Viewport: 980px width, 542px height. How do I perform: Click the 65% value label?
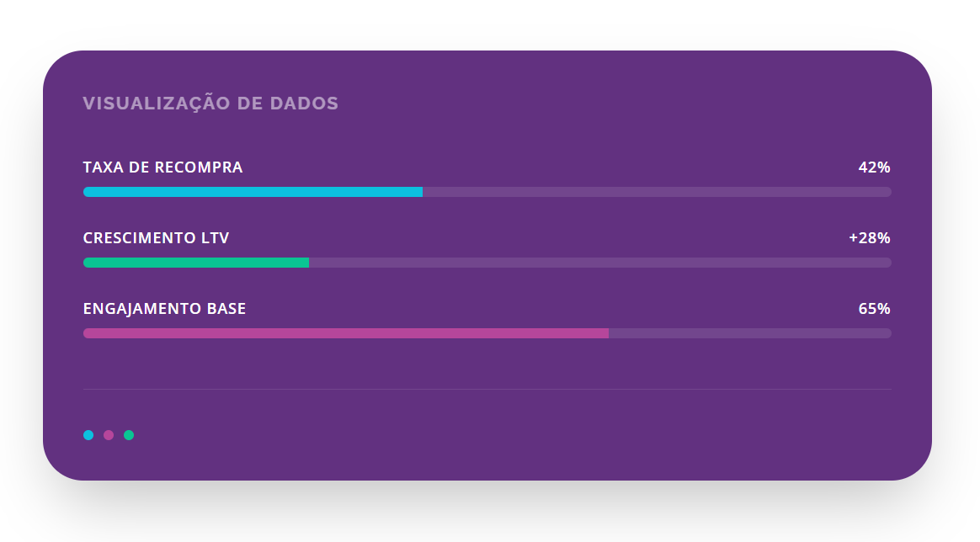click(873, 308)
